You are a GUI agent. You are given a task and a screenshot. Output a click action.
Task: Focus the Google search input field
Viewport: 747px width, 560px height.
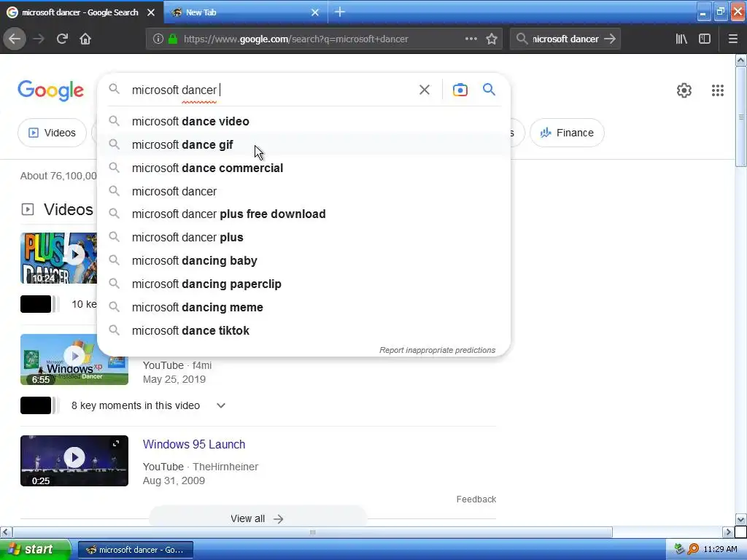[x=271, y=90]
